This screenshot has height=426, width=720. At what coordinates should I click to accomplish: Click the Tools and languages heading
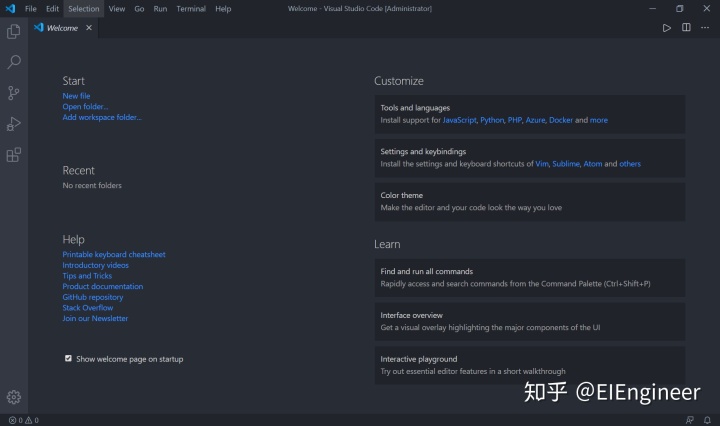[415, 108]
